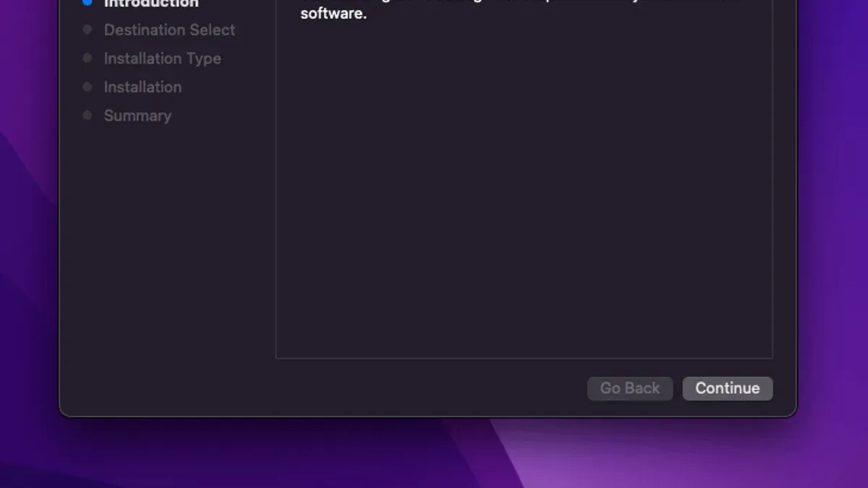Click the Installation Type step
This screenshot has width=868, height=488.
point(163,59)
